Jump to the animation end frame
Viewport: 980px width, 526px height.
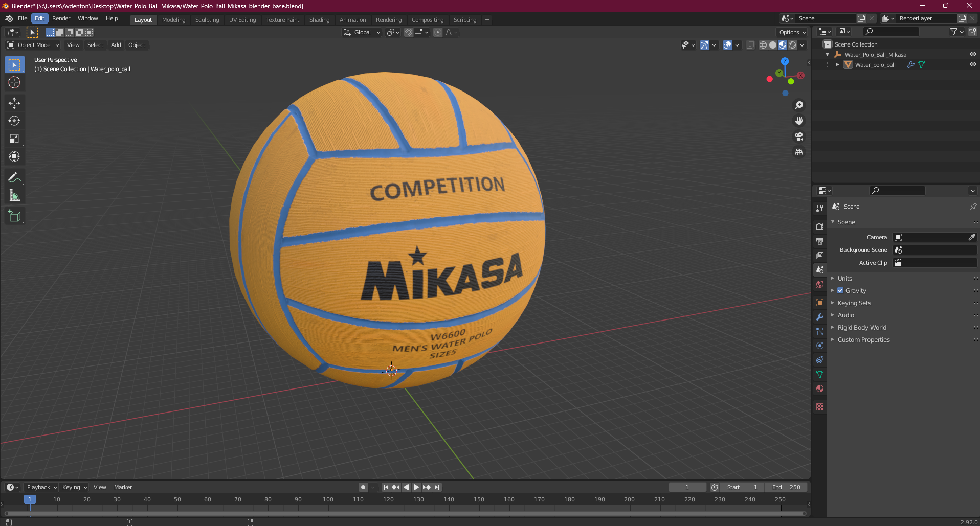click(437, 487)
